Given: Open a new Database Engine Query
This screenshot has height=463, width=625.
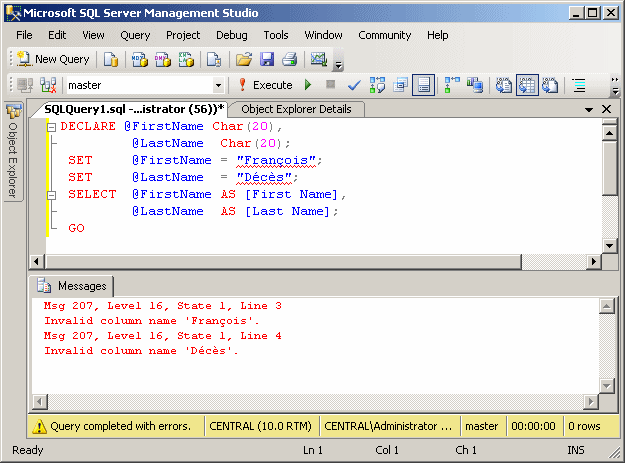Looking at the screenshot, I should (x=111, y=59).
